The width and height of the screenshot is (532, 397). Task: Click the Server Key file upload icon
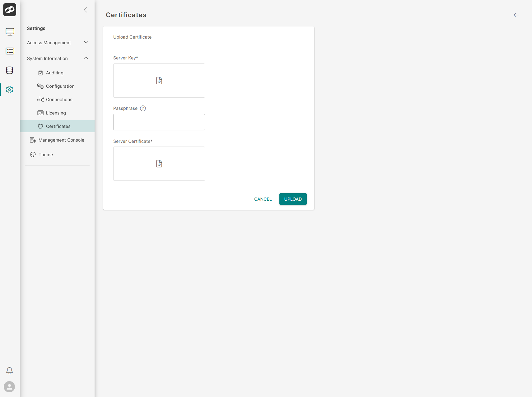point(159,81)
